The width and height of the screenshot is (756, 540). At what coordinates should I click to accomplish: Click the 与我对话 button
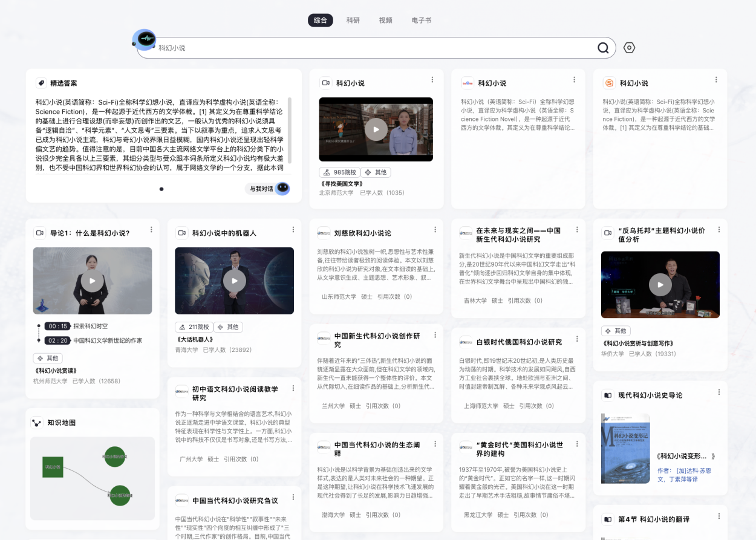(261, 189)
